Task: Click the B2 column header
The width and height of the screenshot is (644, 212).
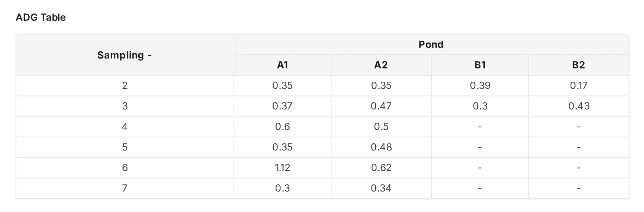Action: point(579,65)
